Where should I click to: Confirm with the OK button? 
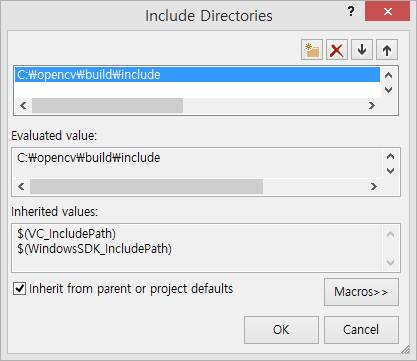281,330
